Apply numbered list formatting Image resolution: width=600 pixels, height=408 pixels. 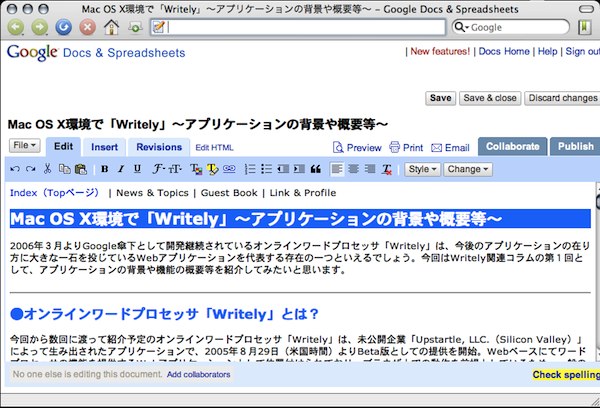(250, 169)
